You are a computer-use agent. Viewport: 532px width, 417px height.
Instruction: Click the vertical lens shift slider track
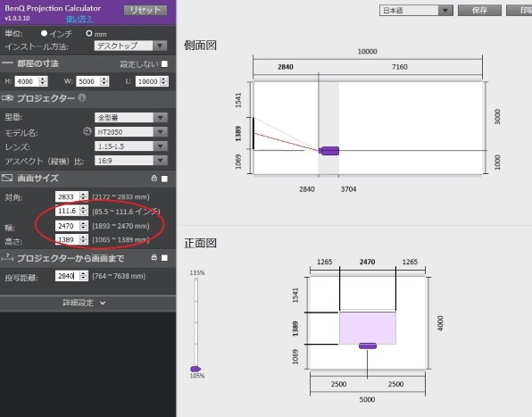pyautogui.click(x=195, y=322)
